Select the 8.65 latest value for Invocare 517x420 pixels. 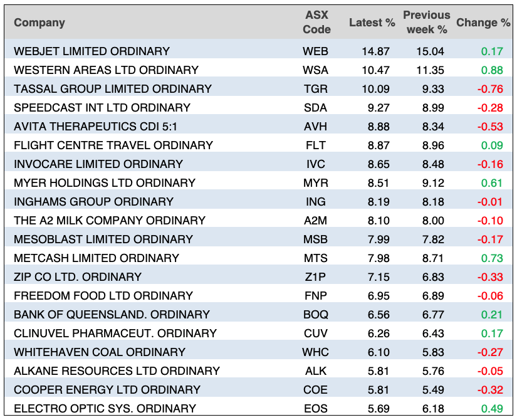379,164
